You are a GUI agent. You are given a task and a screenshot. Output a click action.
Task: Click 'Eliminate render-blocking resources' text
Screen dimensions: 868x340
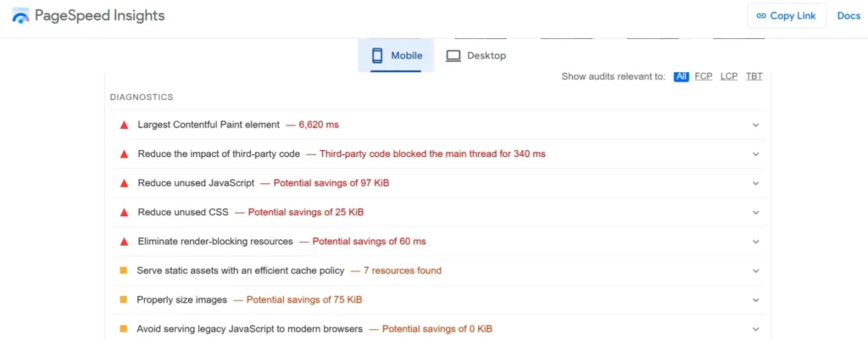[215, 242]
